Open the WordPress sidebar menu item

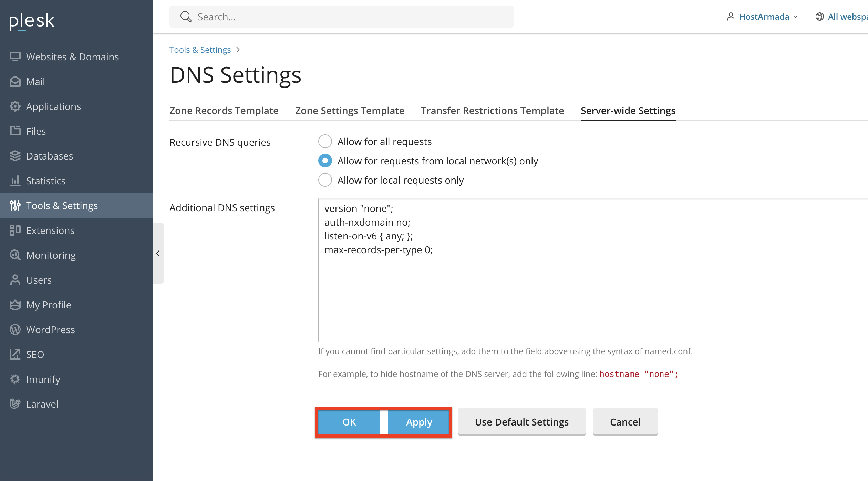76,329
